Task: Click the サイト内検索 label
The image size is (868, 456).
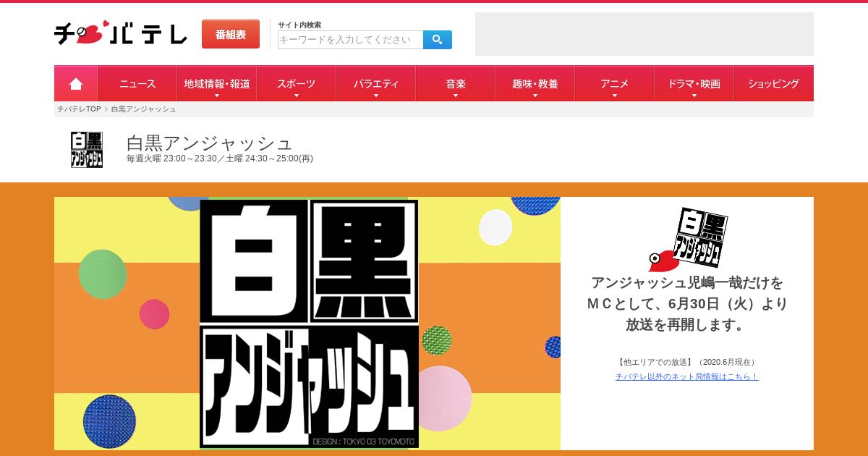Action: (299, 25)
